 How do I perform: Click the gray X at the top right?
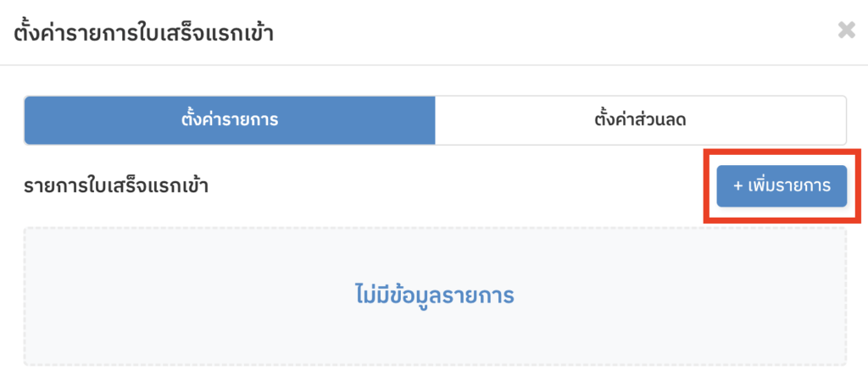tap(846, 31)
